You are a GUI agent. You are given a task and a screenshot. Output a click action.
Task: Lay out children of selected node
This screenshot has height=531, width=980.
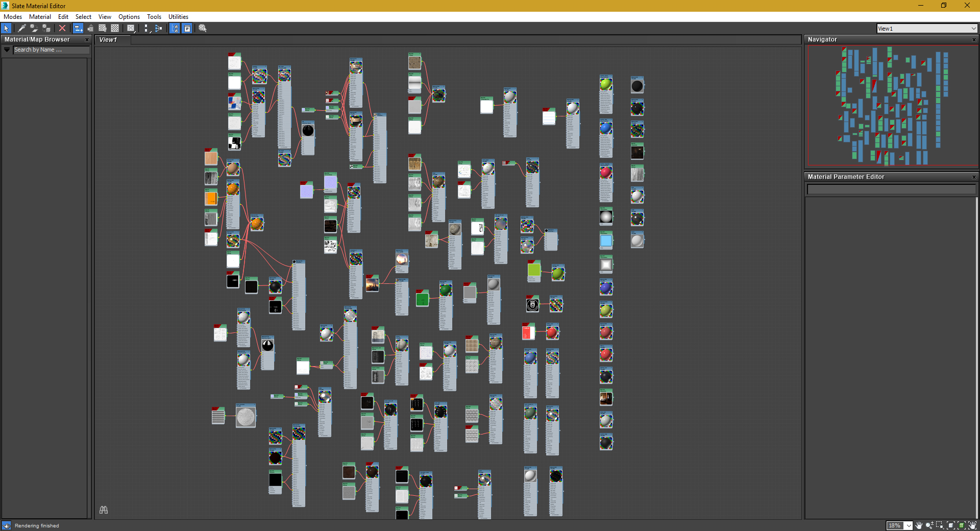click(159, 29)
